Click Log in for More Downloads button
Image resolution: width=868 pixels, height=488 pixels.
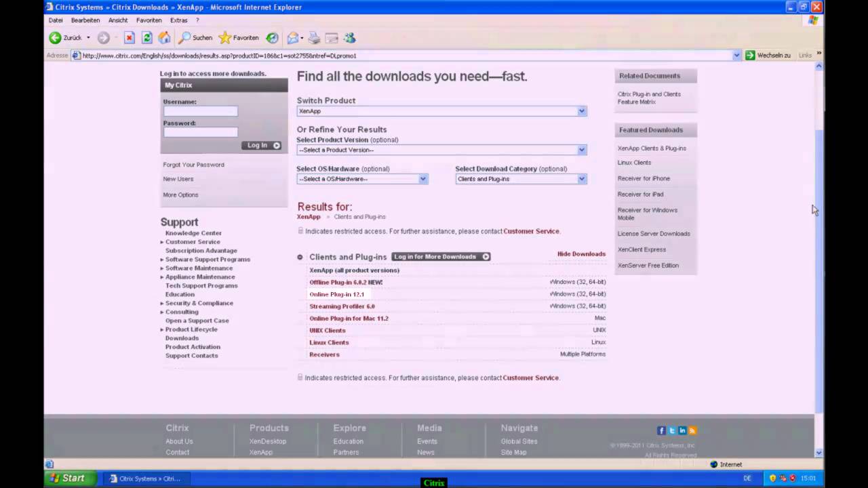441,257
